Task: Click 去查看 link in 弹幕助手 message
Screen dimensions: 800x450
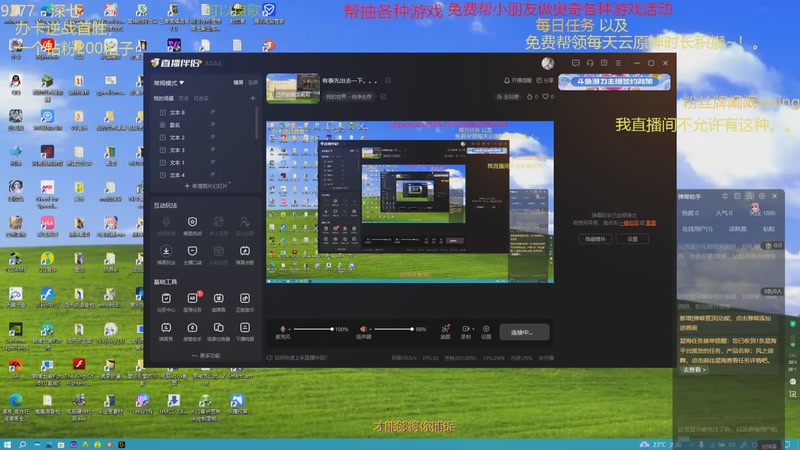Action: (694, 369)
